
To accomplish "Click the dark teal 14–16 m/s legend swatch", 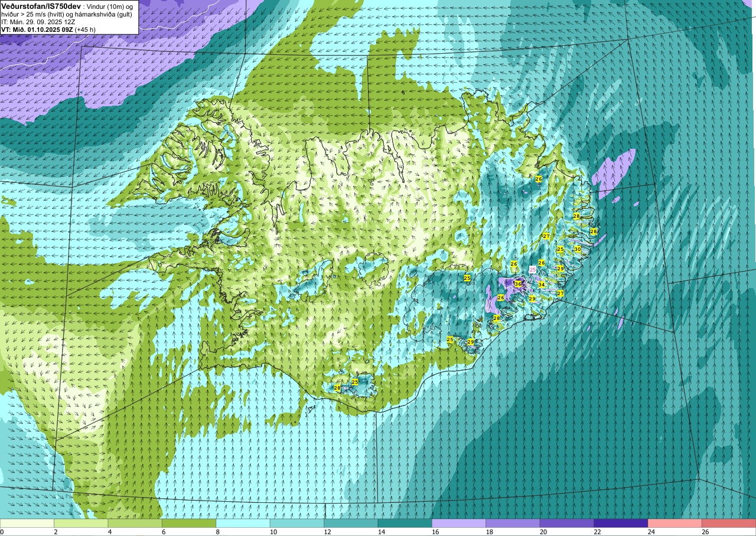I will (405, 524).
